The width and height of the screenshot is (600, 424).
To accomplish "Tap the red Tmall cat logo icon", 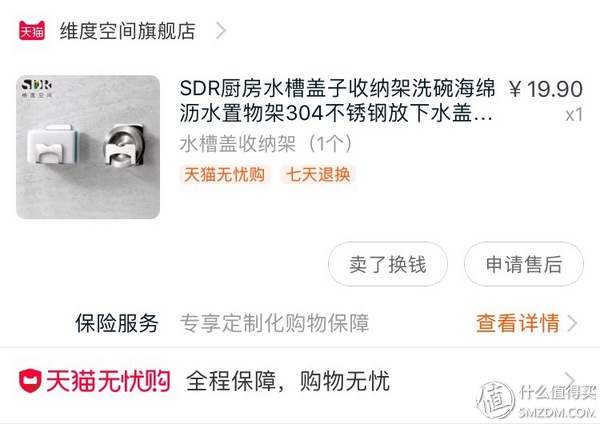I will tap(32, 31).
